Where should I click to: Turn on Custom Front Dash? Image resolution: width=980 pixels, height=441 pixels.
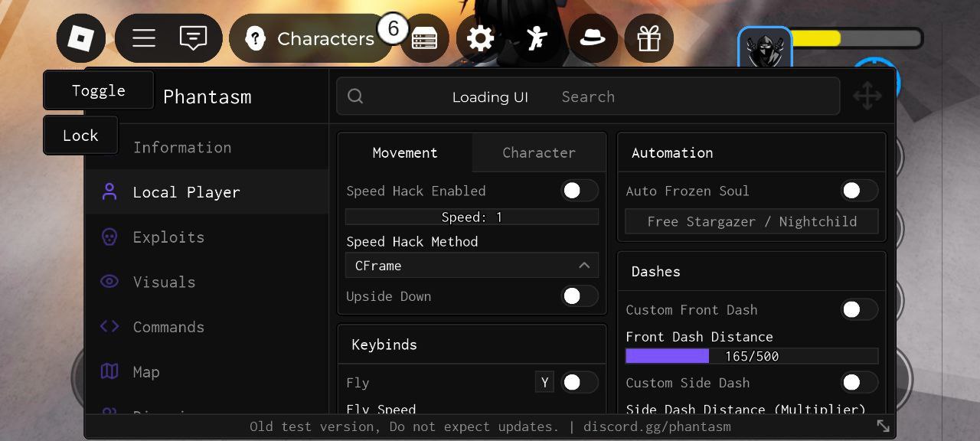pos(859,309)
